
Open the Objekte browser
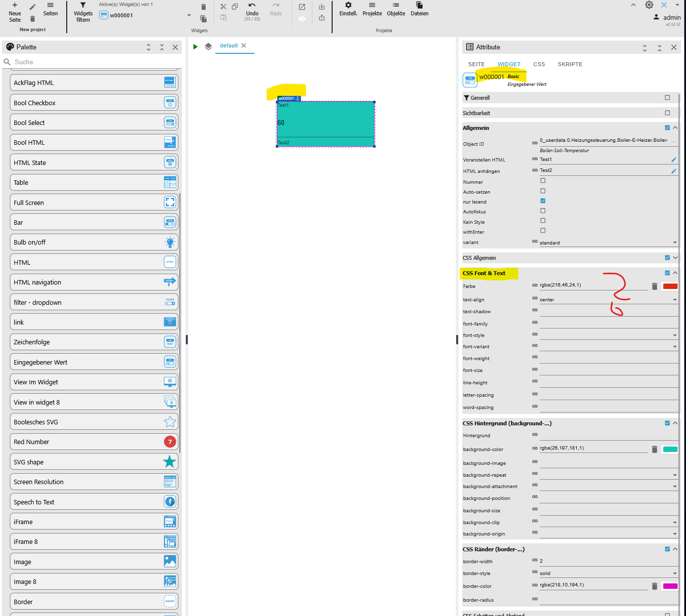[396, 9]
